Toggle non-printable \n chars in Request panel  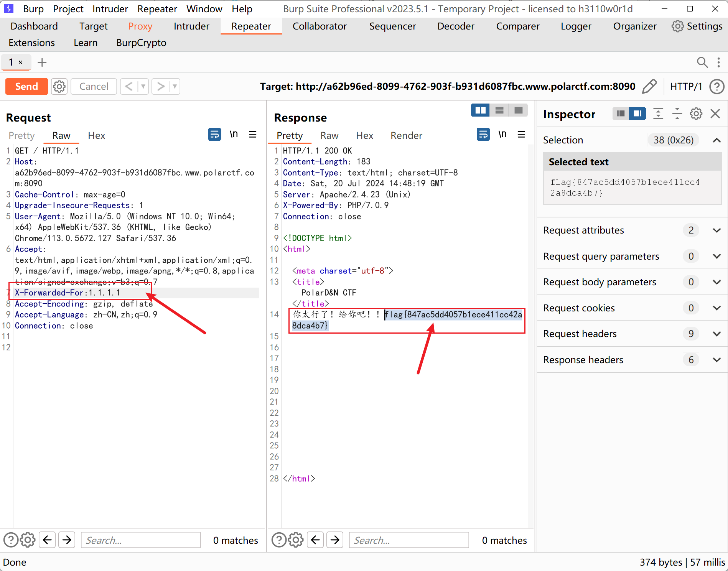coord(234,135)
